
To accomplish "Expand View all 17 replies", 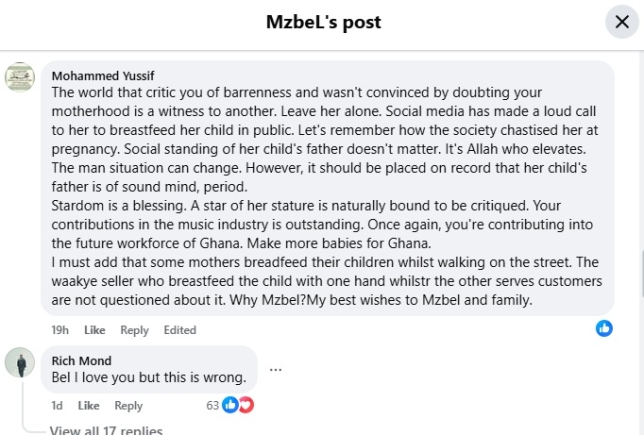I will point(106,430).
